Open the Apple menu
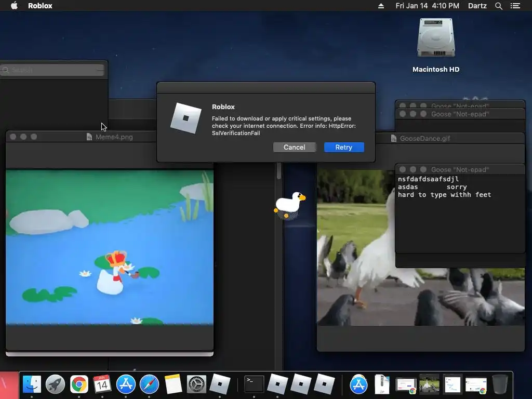The width and height of the screenshot is (532, 399). pos(14,6)
